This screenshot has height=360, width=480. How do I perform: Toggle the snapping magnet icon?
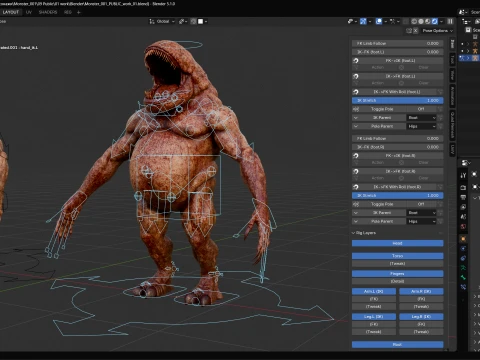pos(194,21)
